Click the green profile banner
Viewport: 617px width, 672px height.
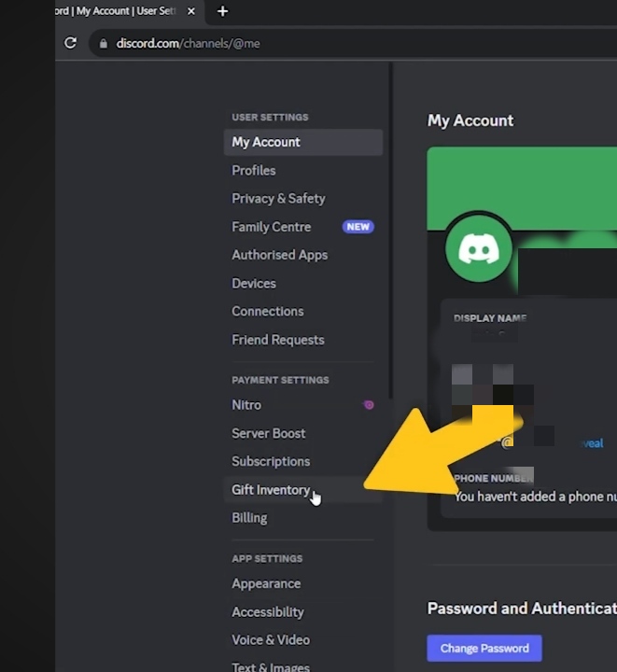pyautogui.click(x=522, y=189)
